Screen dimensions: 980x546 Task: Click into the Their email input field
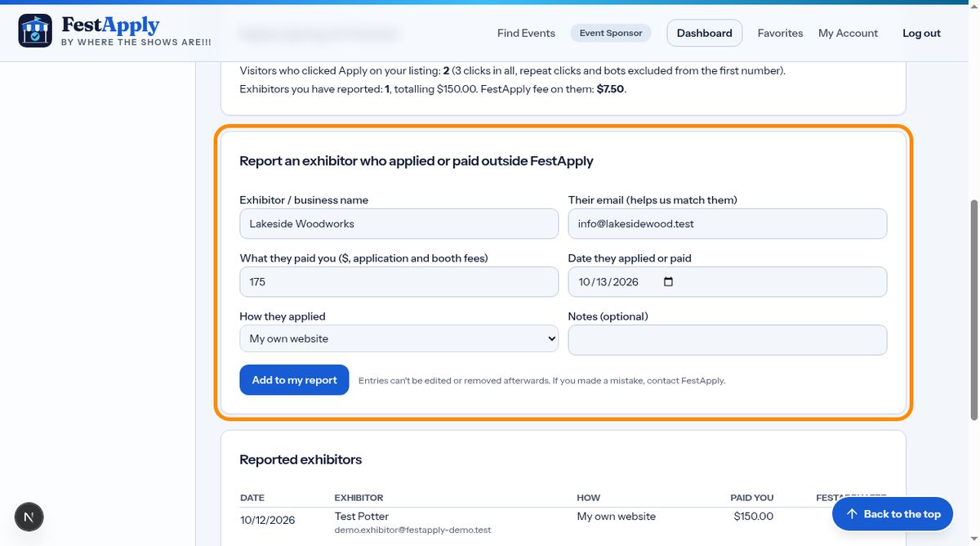727,223
